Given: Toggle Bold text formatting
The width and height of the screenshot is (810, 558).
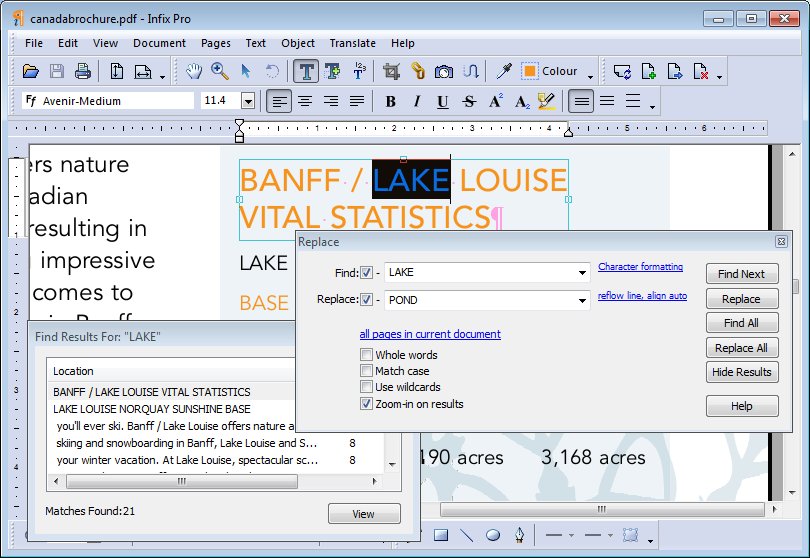Looking at the screenshot, I should [391, 101].
